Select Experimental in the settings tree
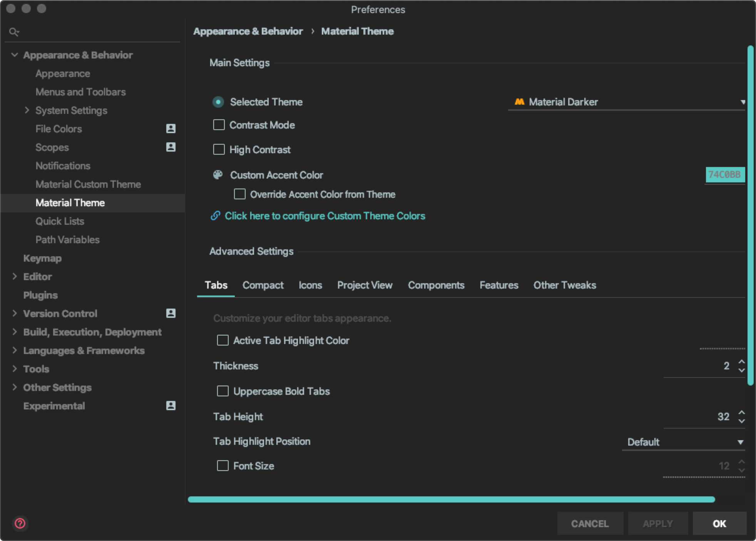 [54, 406]
